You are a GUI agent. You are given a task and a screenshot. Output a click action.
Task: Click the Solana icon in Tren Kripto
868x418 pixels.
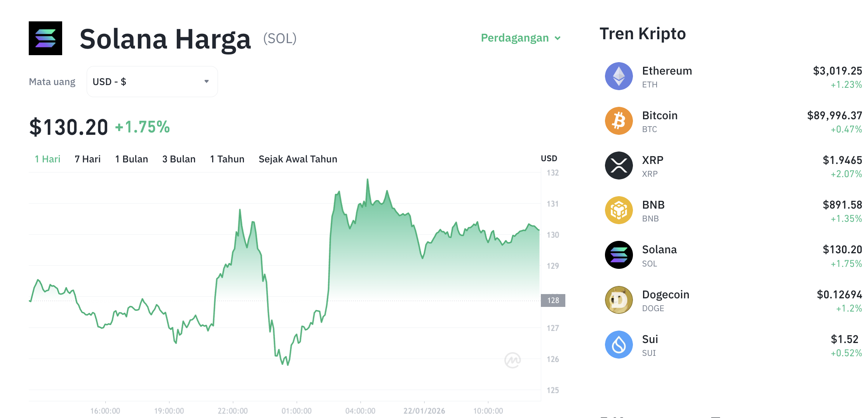coord(619,255)
